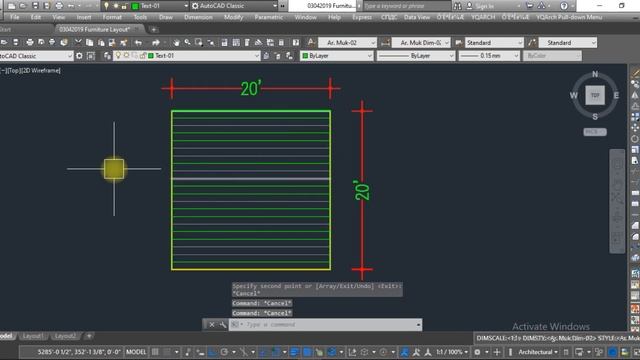Select the Zoom Window tool
The width and height of the screenshot is (640, 360).
[x=199, y=42]
